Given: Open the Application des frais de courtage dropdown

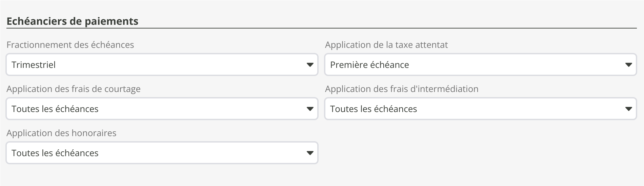Looking at the screenshot, I should tap(162, 109).
